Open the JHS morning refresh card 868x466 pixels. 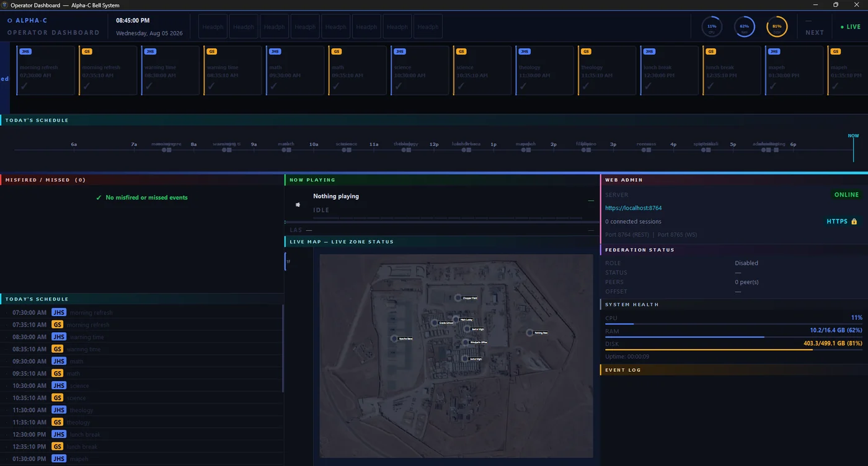(x=46, y=70)
